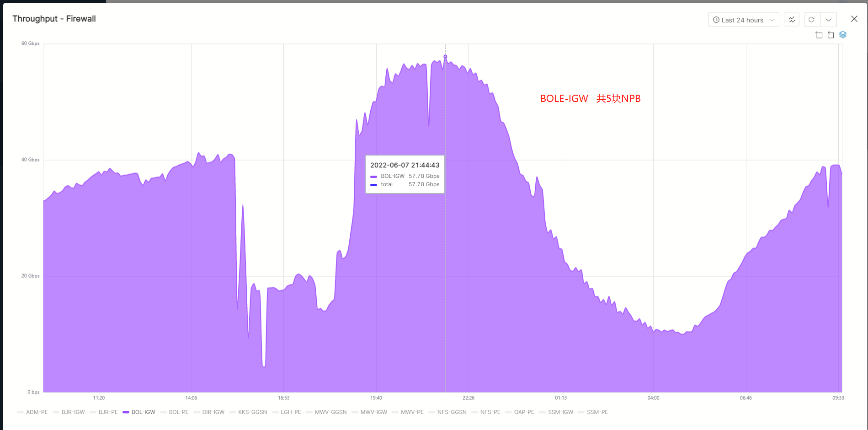Hide the BOL-IGW series in legend
This screenshot has width=868, height=430.
click(x=143, y=412)
